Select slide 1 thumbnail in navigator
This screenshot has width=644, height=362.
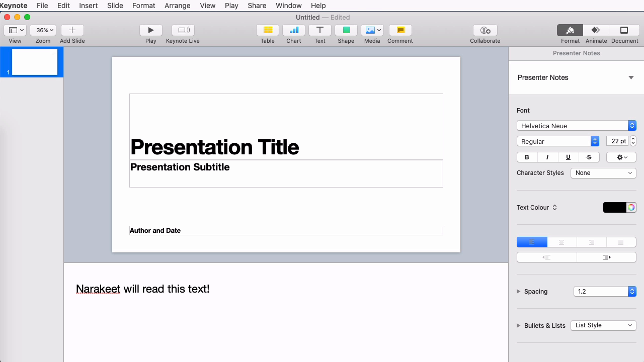tap(35, 62)
